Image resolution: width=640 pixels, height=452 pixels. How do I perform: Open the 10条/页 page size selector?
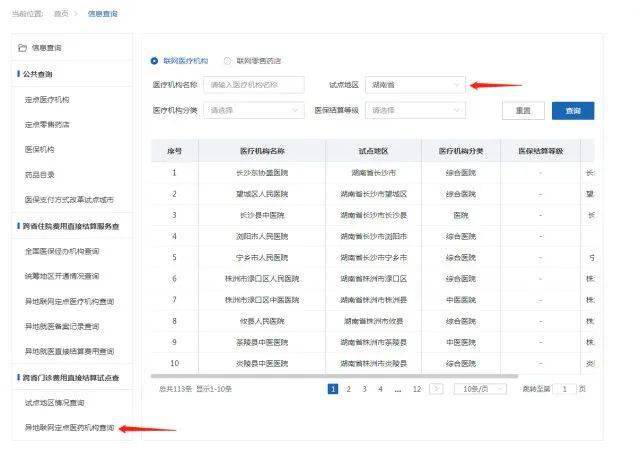pyautogui.click(x=479, y=388)
